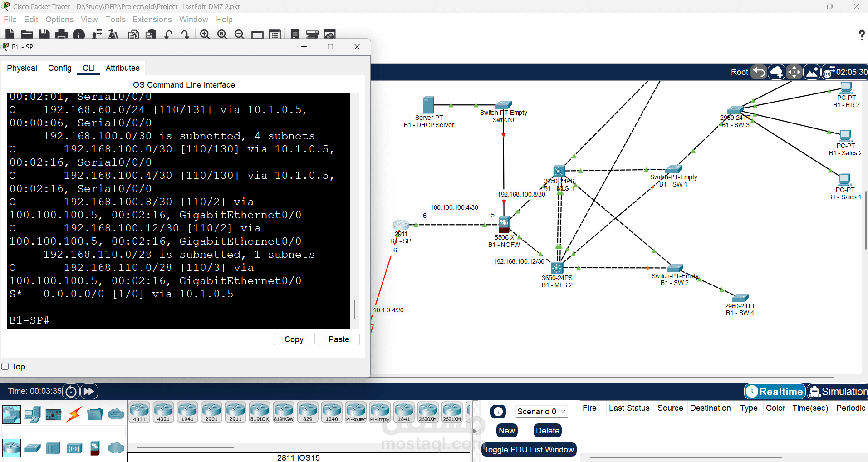868x462 pixels.
Task: Open the File menu
Action: point(10,20)
